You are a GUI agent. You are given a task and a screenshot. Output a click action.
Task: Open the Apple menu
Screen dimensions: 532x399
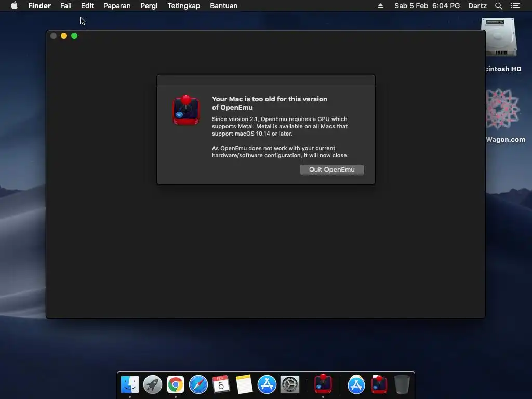tap(14, 6)
